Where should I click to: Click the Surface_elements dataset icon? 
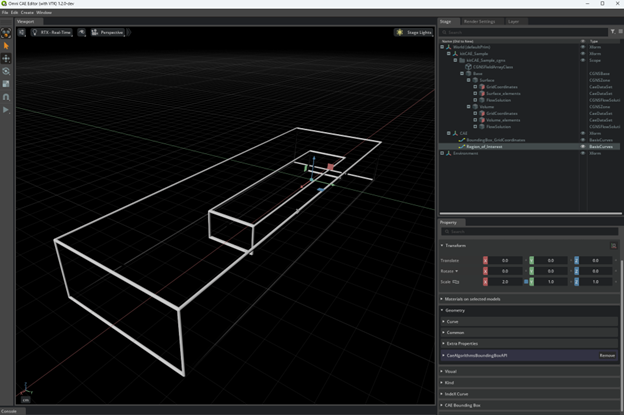point(482,94)
